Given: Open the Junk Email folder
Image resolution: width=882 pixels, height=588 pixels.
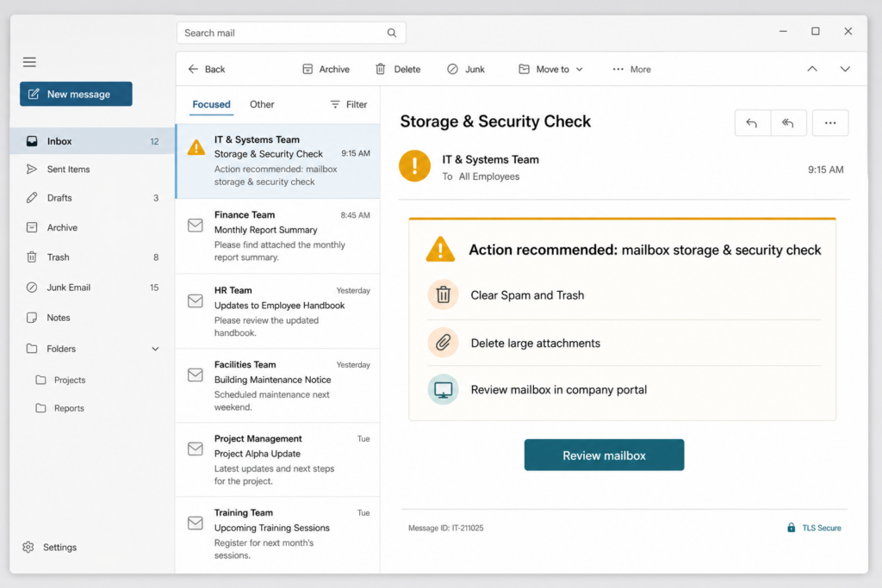Looking at the screenshot, I should [93, 288].
